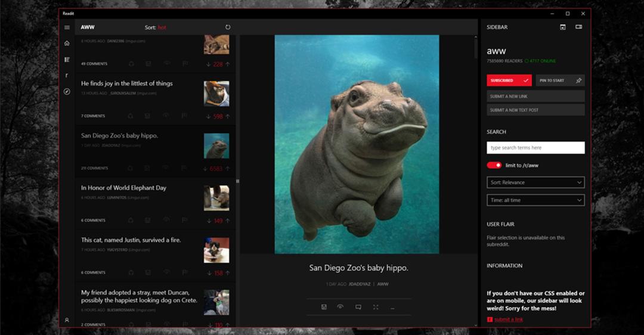Open '7 comments' under He finds joy post

pyautogui.click(x=93, y=116)
